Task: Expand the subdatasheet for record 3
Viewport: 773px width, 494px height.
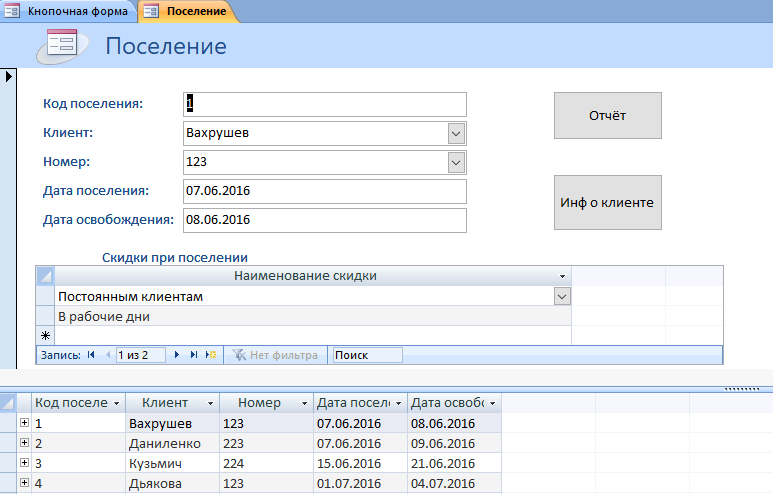Action: tap(24, 462)
